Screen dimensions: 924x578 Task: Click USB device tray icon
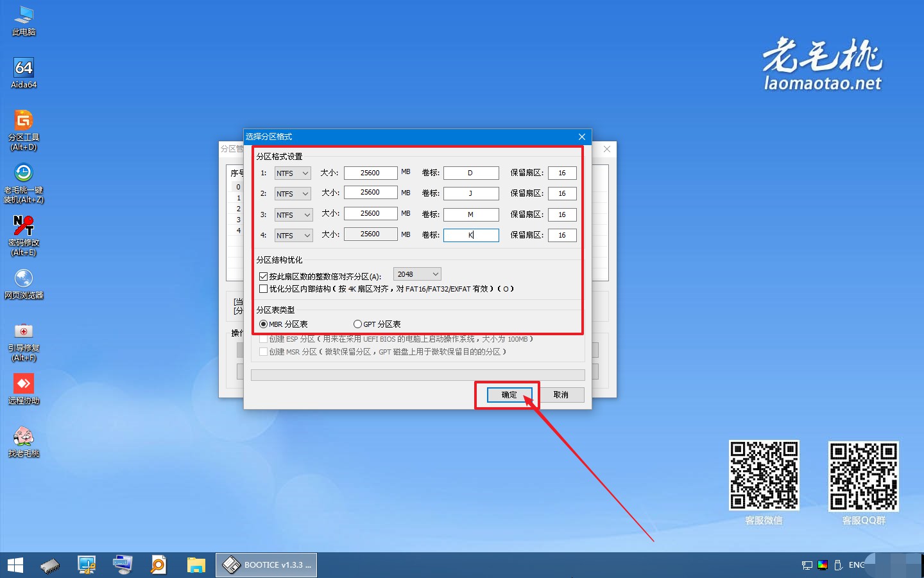click(838, 565)
